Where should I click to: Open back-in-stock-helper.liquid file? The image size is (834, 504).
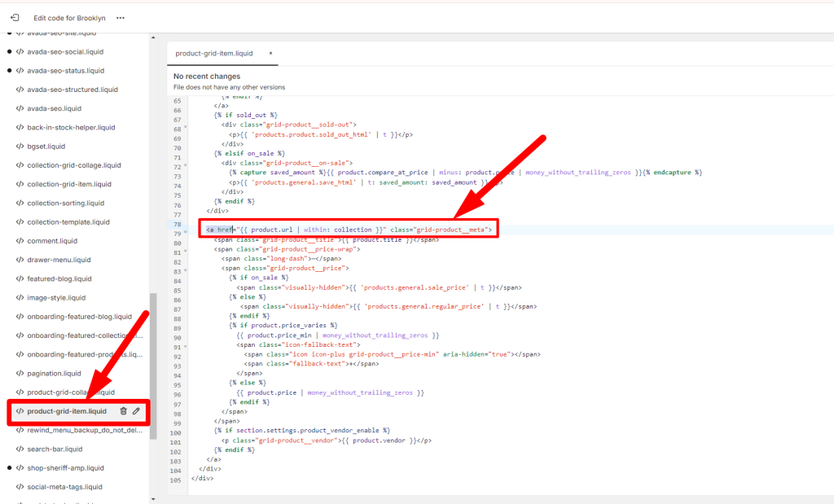click(x=72, y=127)
